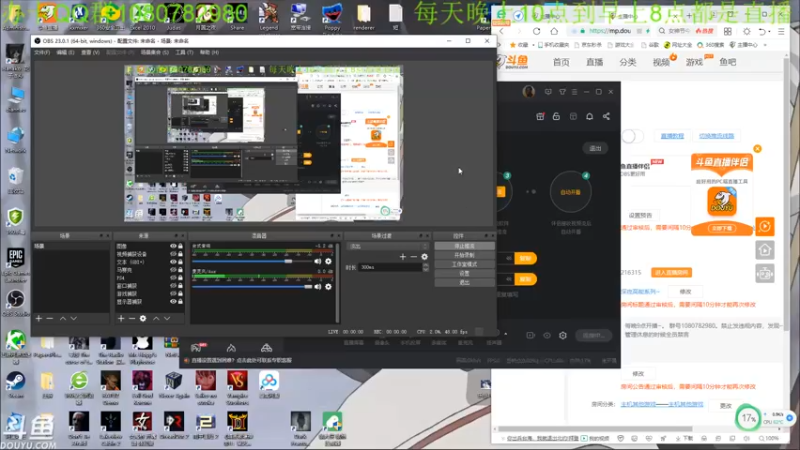The image size is (800, 450).
Task: Toggle visibility of 窗口捕获 source
Action: 173,286
